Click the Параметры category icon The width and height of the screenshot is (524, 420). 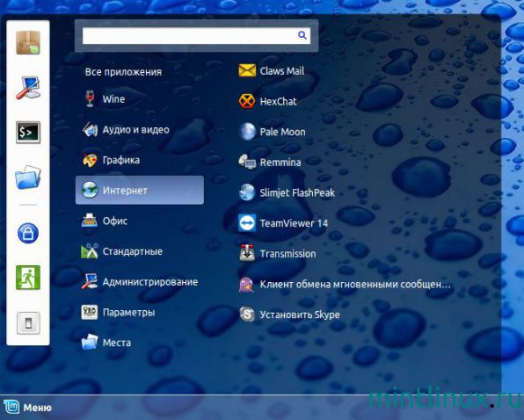click(90, 312)
